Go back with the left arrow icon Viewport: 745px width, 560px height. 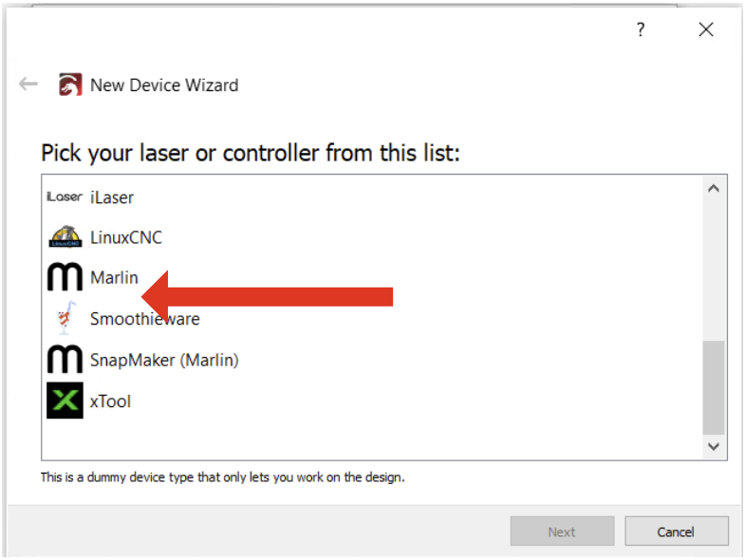[x=28, y=84]
